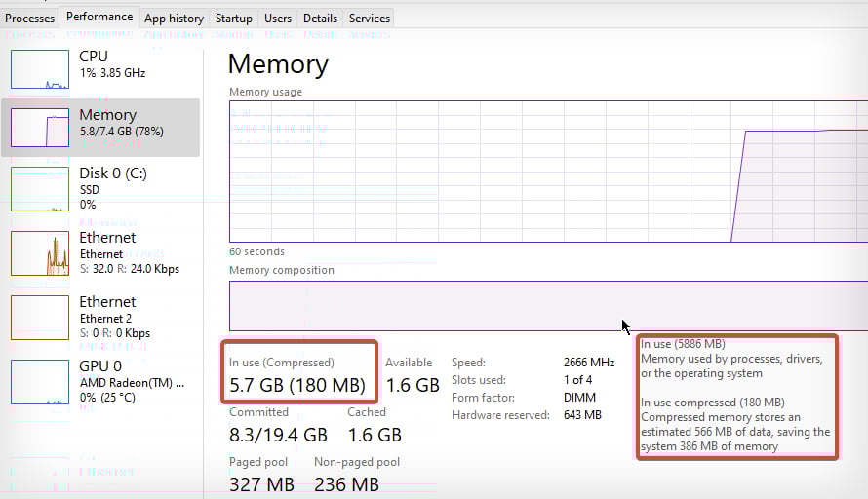Click the Available 1.6 GB value
Screen dimensions: 868x499
tap(413, 385)
